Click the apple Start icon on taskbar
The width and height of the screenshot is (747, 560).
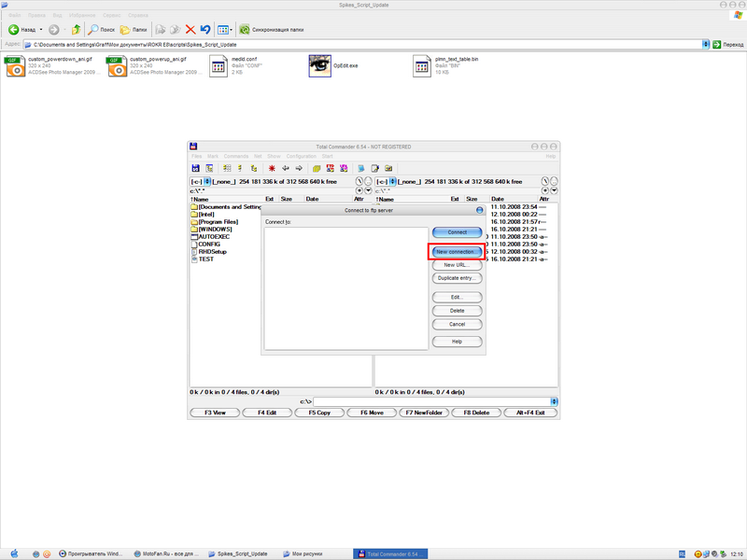click(14, 553)
